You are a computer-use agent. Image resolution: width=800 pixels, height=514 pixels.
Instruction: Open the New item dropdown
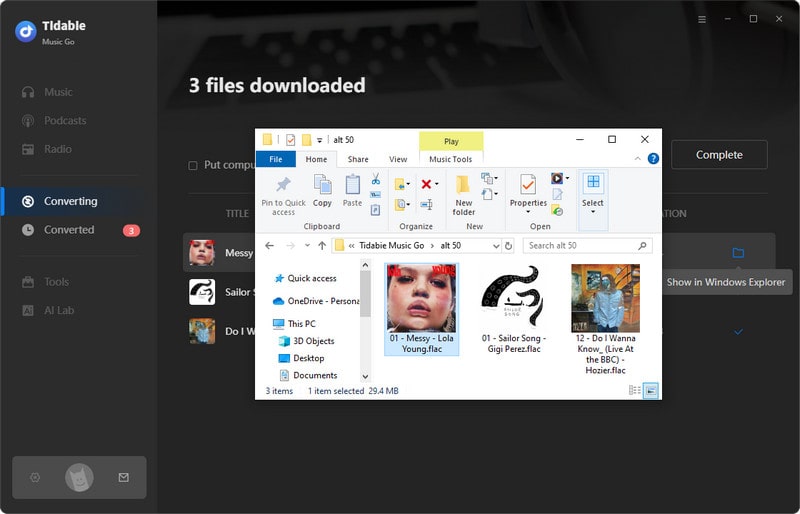pos(489,178)
